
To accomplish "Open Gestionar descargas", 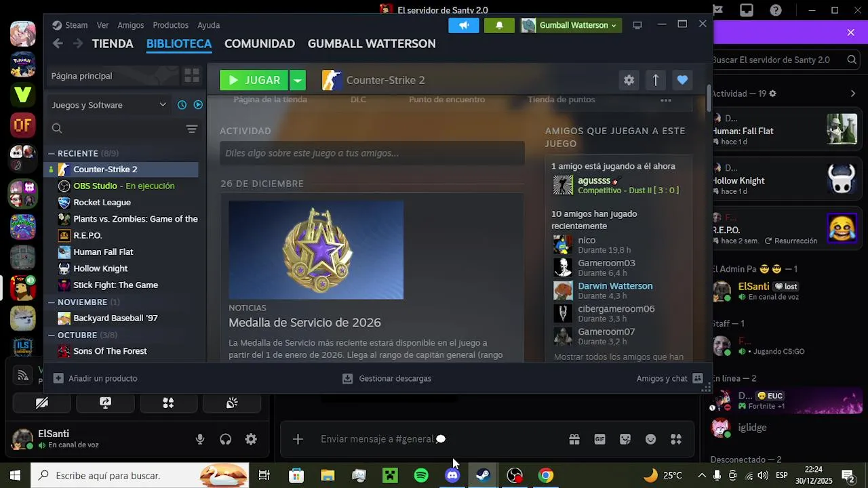I will click(x=387, y=378).
